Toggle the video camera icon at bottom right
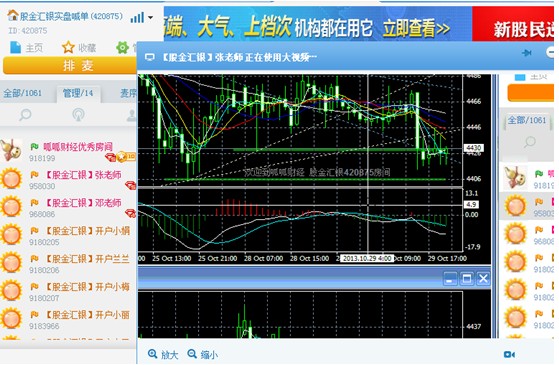559x365 pixels. point(509,354)
